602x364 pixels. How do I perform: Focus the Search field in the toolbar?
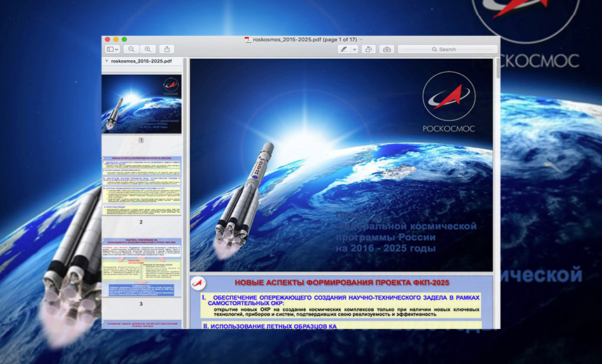(x=448, y=49)
